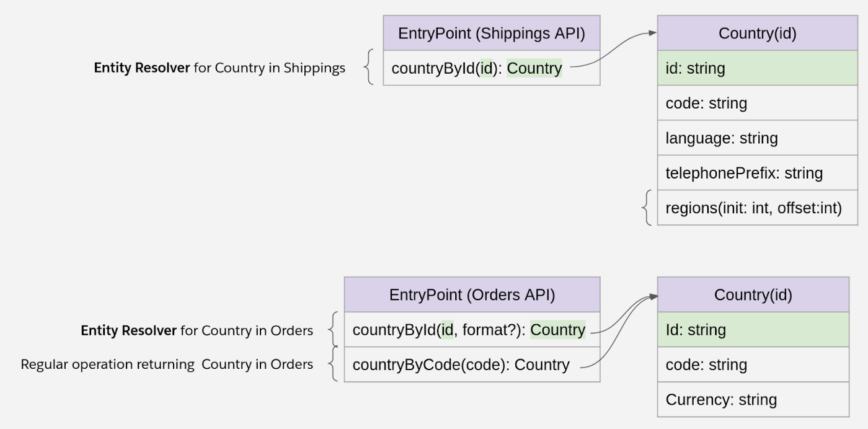Viewport: 868px width, 429px height.
Task: Click the curly brace beside regions field
Action: pos(646,208)
